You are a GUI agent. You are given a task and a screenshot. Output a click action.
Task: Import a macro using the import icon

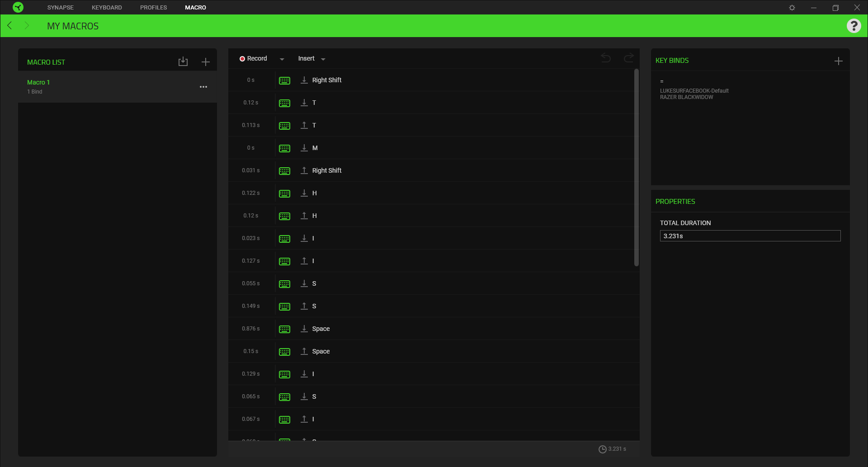pos(183,62)
